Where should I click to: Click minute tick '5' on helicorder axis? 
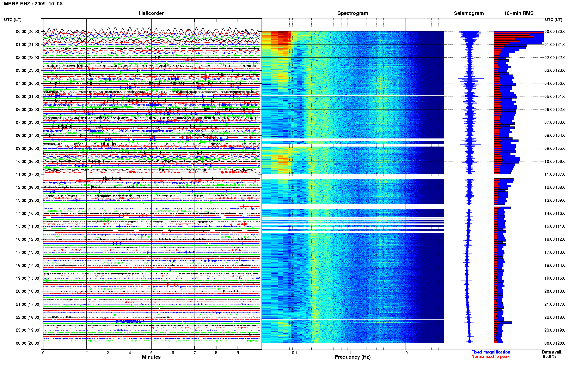click(x=151, y=353)
